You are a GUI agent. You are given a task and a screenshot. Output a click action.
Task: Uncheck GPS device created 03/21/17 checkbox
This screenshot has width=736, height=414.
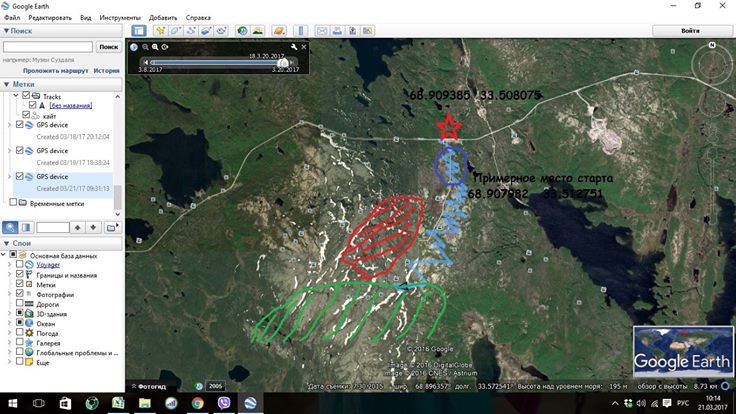click(x=19, y=176)
